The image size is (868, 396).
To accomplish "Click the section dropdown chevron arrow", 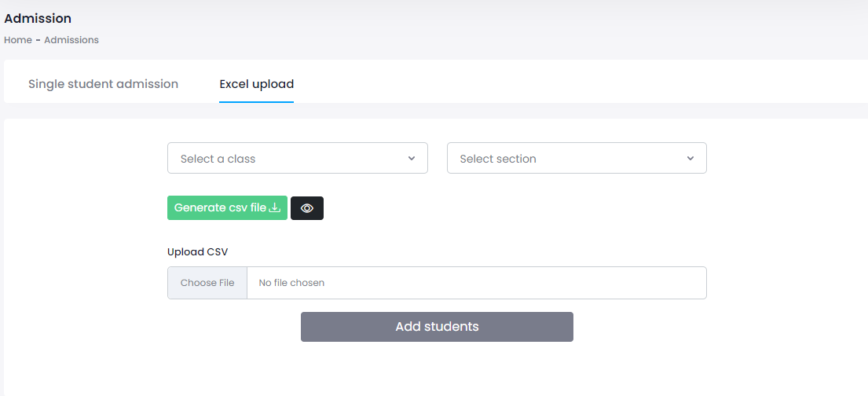I will pyautogui.click(x=690, y=159).
